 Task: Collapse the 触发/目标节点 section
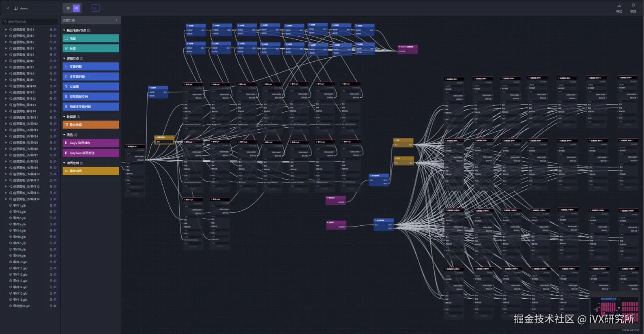(64, 30)
